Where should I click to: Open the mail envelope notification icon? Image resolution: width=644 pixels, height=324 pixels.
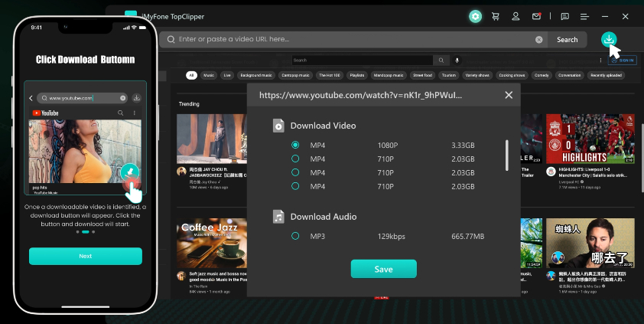[x=536, y=16]
